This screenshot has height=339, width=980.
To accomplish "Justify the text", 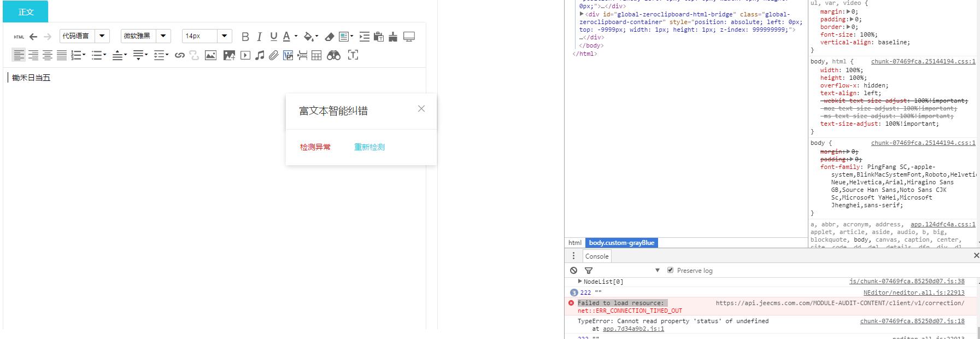I will point(62,55).
